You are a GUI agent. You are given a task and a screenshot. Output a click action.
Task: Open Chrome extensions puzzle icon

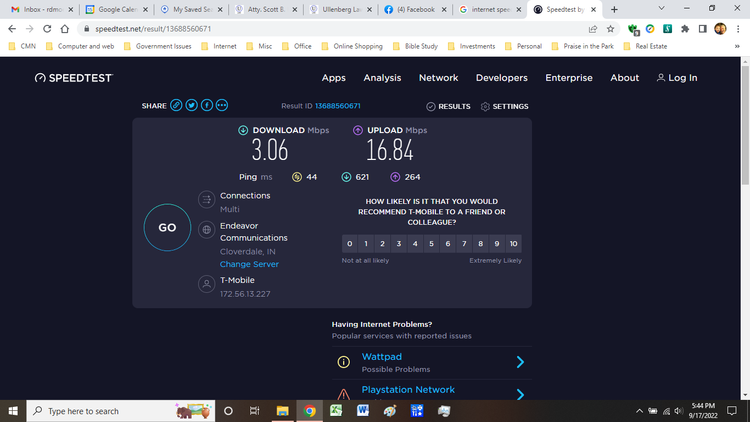(x=685, y=29)
